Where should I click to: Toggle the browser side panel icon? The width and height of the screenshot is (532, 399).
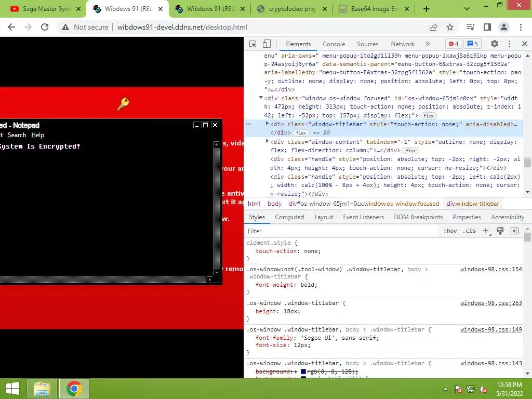click(x=487, y=27)
